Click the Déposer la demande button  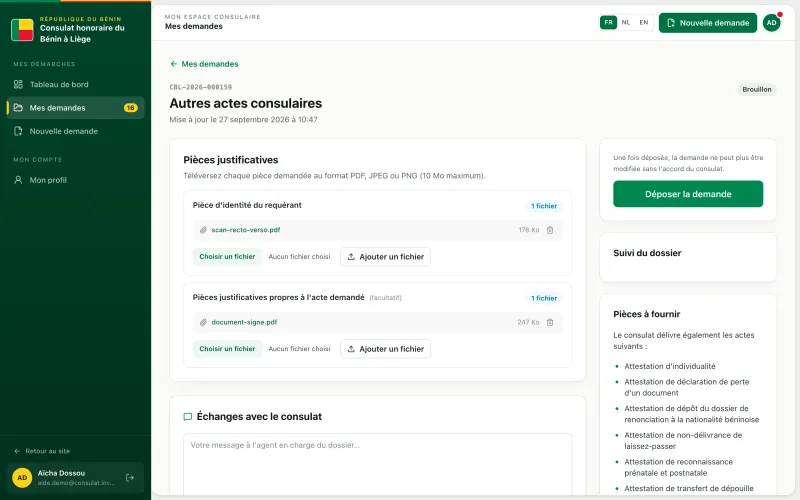[x=688, y=194]
